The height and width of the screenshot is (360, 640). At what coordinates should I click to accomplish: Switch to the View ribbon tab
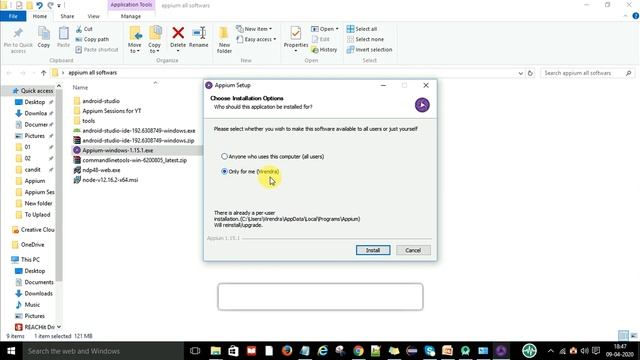point(93,16)
